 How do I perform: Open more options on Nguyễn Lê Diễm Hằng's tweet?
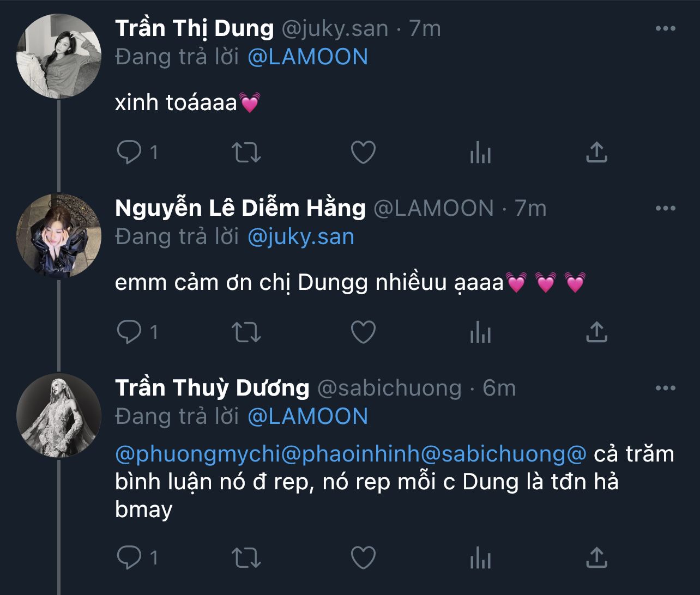pyautogui.click(x=666, y=208)
